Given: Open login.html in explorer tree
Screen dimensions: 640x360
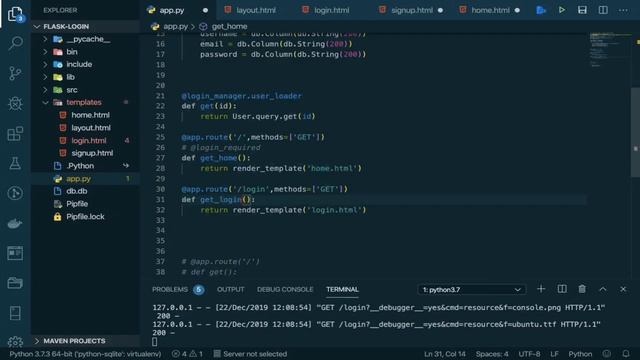Looking at the screenshot, I should tap(89, 140).
